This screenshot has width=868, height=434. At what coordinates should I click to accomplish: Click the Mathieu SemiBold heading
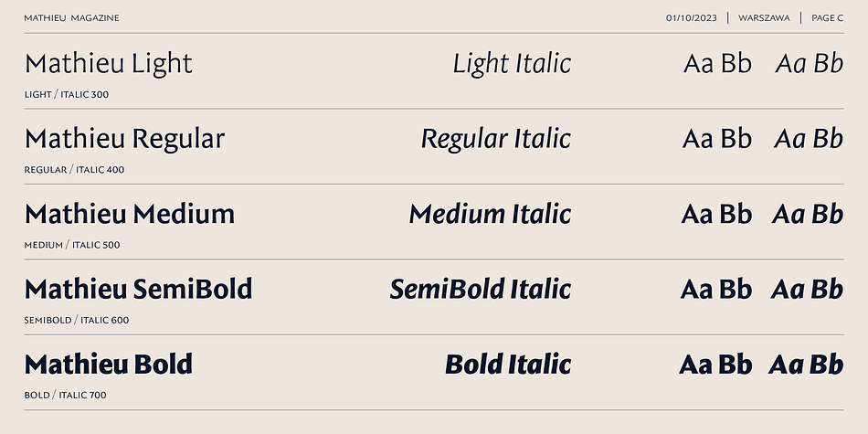click(138, 290)
